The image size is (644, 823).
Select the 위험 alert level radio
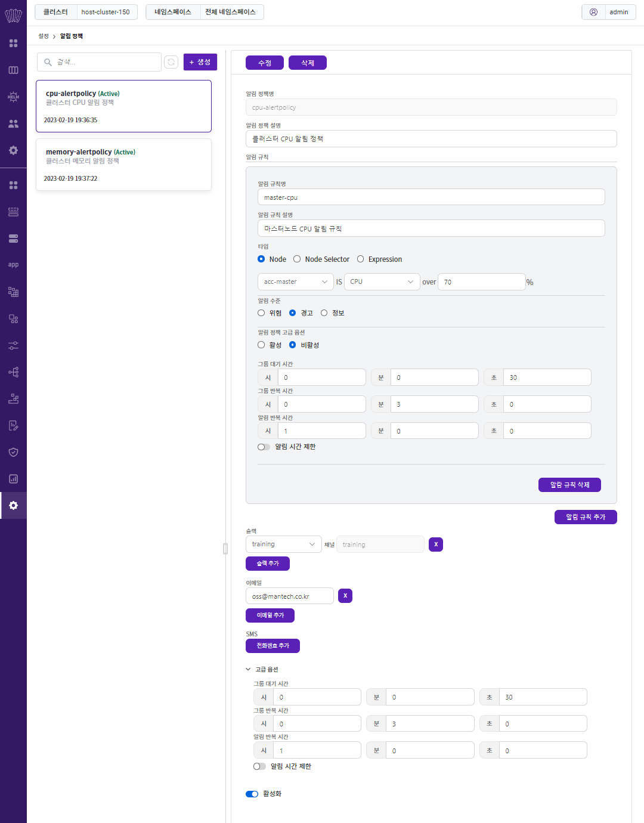click(261, 313)
